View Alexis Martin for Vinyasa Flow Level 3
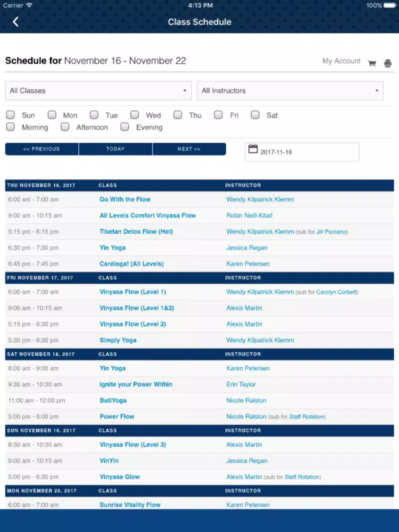Screen dimensions: 399x532 [x=244, y=444]
